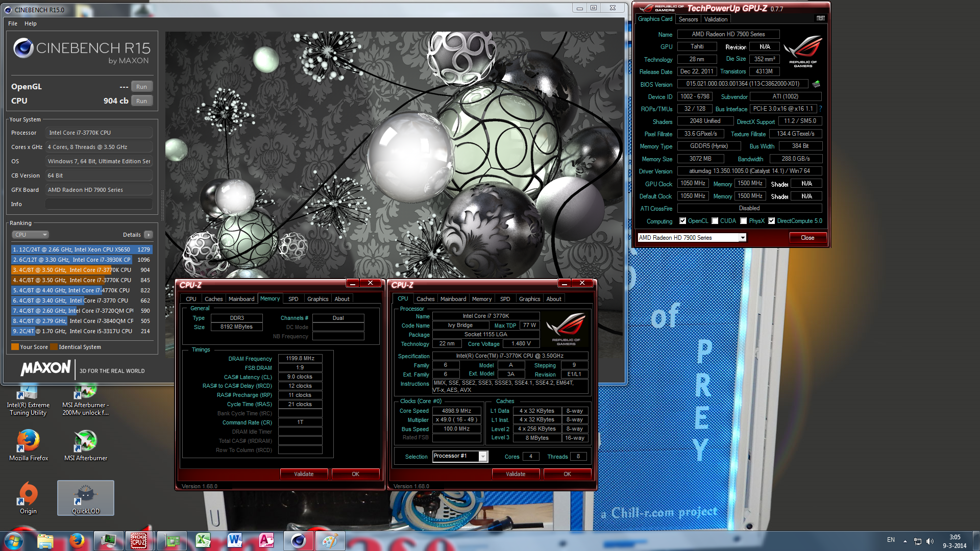Viewport: 980px width, 551px height.
Task: Open the Cinebench Help menu
Action: point(31,23)
